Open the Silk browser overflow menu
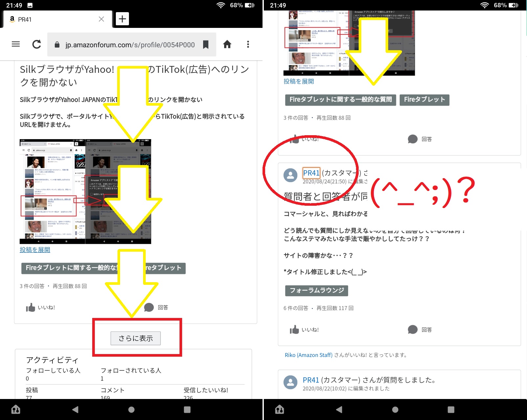The image size is (527, 420). [248, 44]
